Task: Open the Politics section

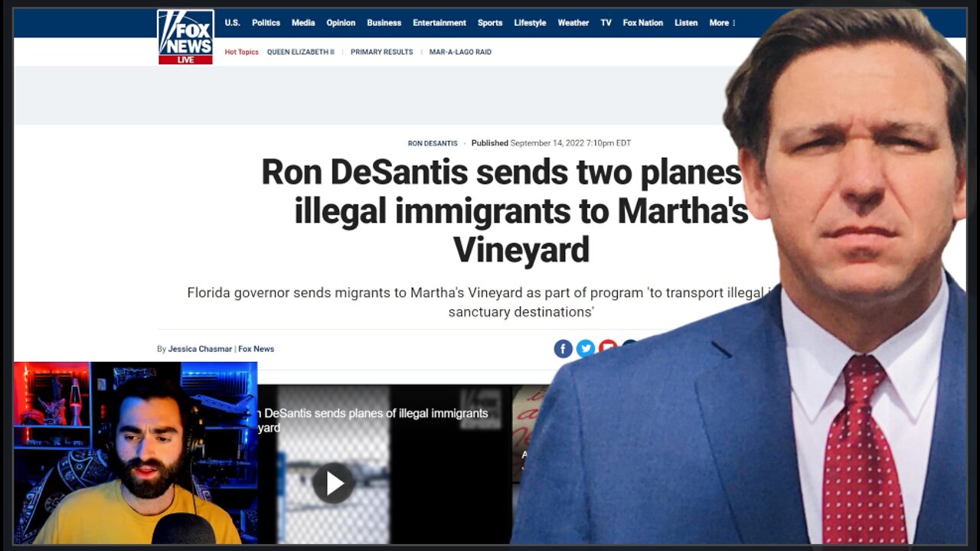Action: [x=266, y=23]
